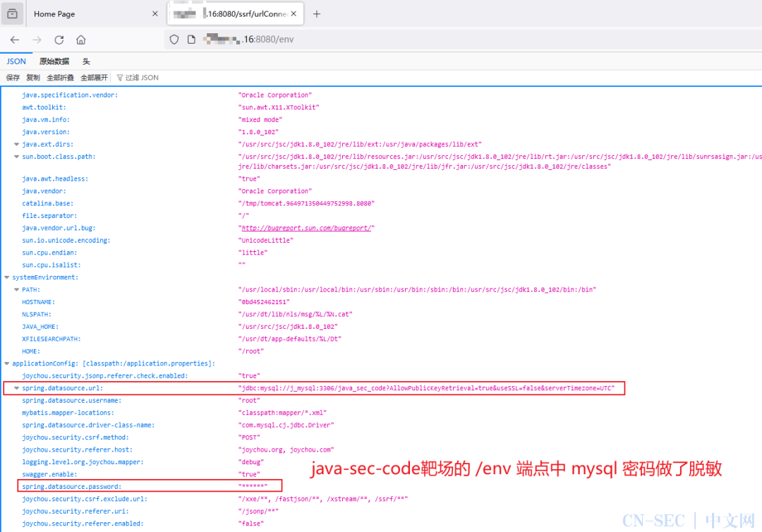The height and width of the screenshot is (532, 762).
Task: Switch to the JSON viewer tab
Action: 16,61
